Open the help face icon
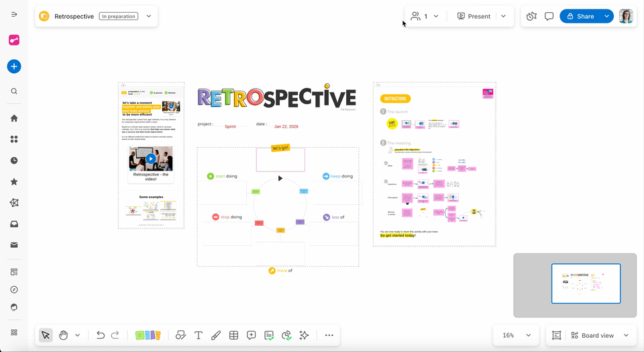The width and height of the screenshot is (644, 352). pos(14,308)
